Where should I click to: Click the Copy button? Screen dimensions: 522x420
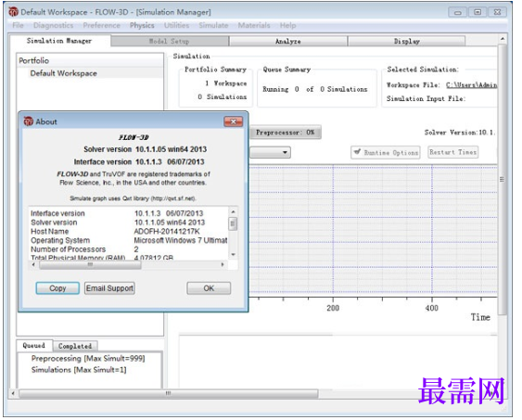point(57,288)
